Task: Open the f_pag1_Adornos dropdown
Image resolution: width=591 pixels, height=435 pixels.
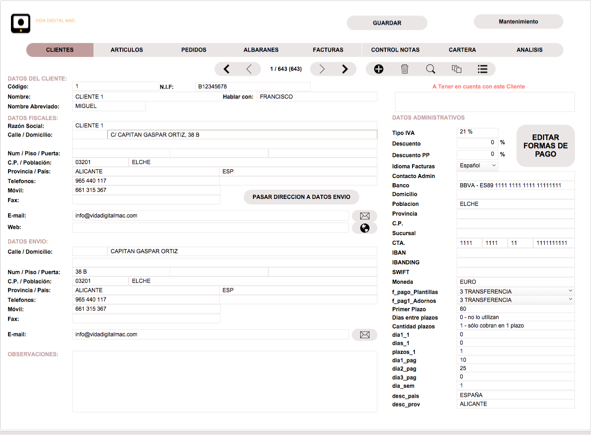Action: (516, 300)
